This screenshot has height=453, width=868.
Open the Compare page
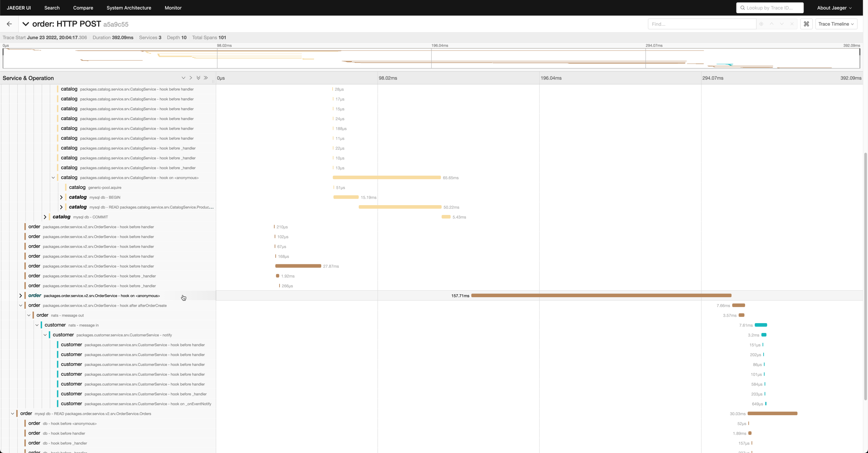pyautogui.click(x=83, y=8)
